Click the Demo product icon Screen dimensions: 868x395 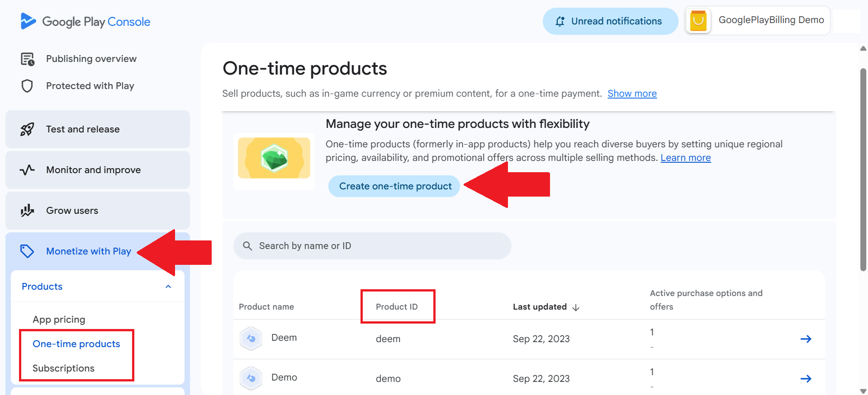coord(251,378)
